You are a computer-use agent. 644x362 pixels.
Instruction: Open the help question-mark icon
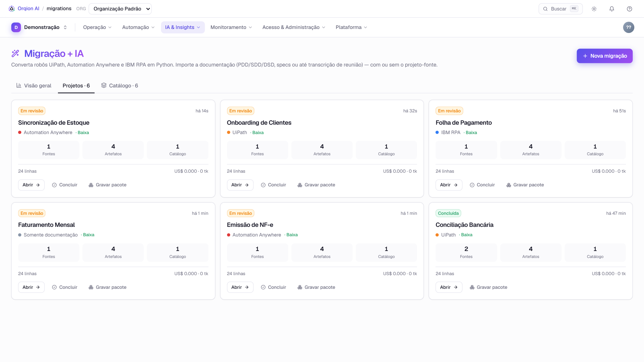click(x=630, y=9)
